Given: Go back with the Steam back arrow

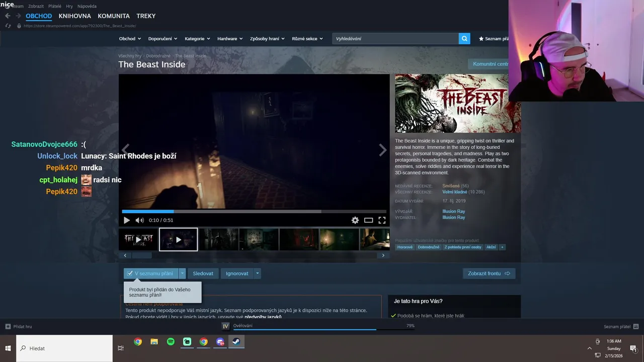Looking at the screenshot, I should coord(8,16).
